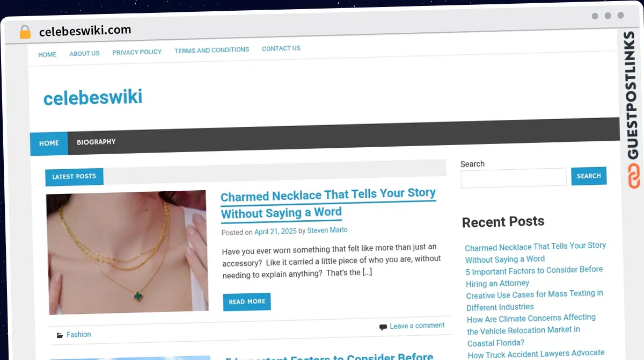Open the necklace photo thumbnail
The height and width of the screenshot is (360, 644).
point(127,252)
